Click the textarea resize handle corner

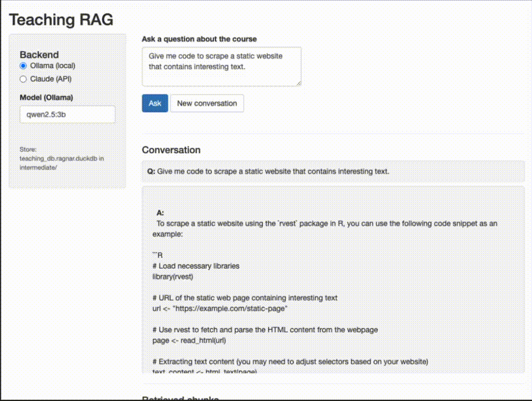[298, 83]
